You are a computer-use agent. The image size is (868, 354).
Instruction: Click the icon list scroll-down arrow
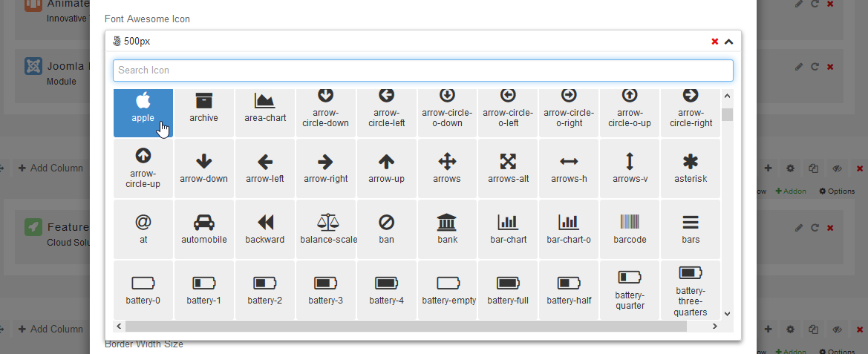coord(727,314)
